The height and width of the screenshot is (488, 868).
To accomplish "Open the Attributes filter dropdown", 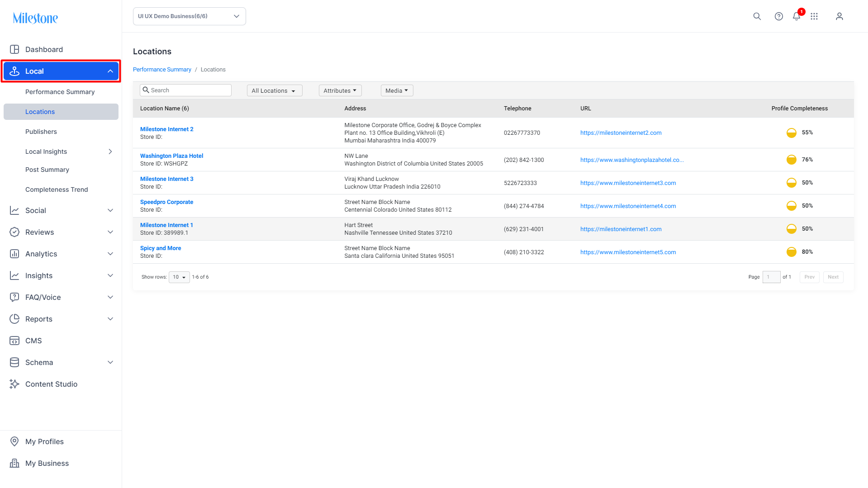I will [x=340, y=90].
